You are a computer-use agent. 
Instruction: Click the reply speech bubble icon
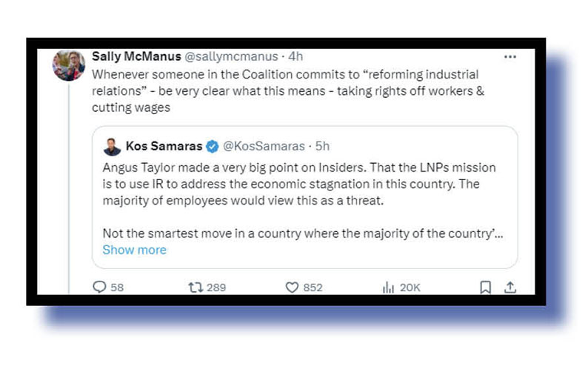99,287
